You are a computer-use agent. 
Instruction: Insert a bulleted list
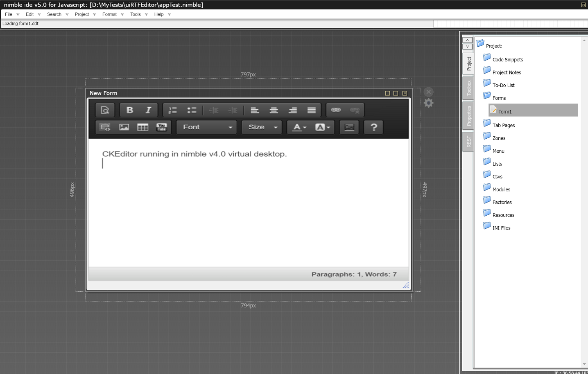192,110
